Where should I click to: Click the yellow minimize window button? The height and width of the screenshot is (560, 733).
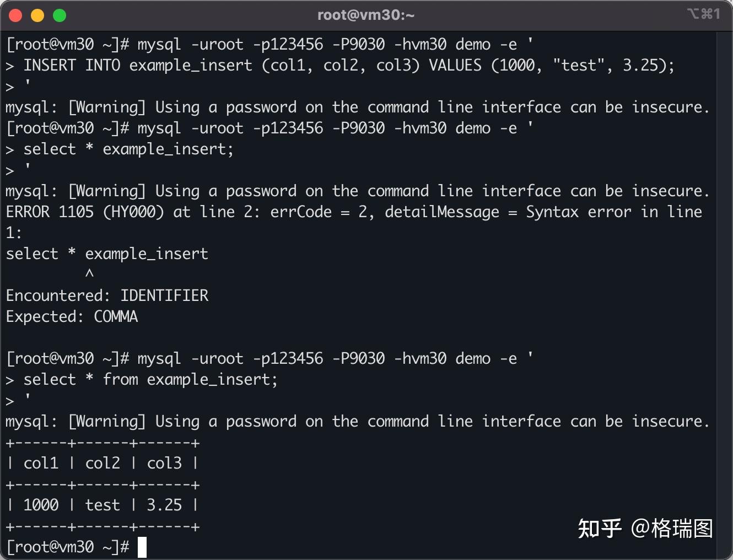(x=37, y=15)
